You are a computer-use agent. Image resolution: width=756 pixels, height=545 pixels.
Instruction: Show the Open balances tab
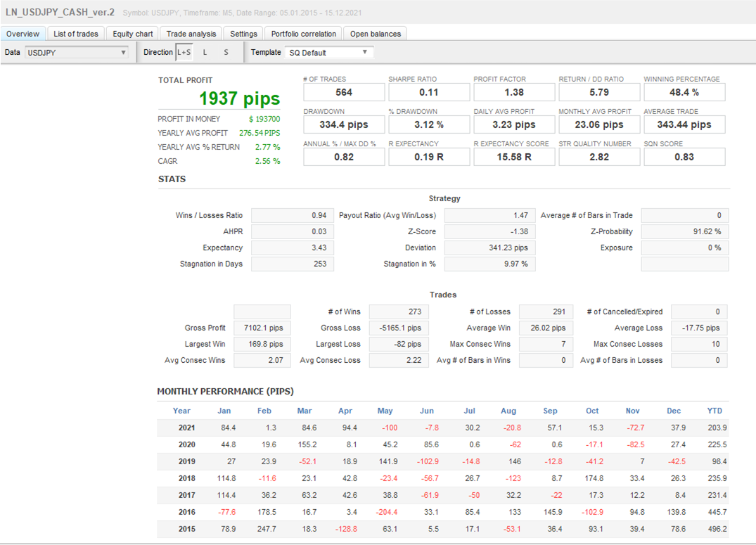376,34
